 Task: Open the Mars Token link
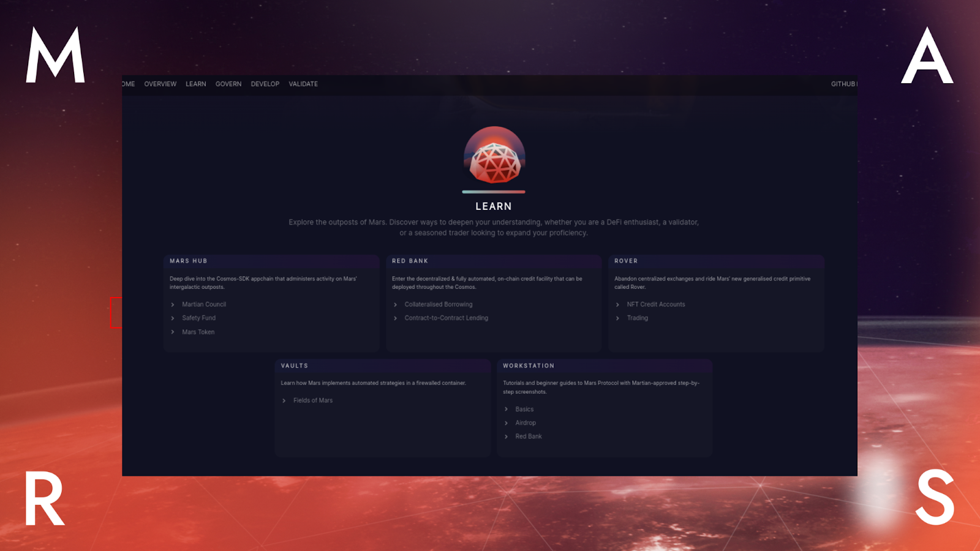198,332
